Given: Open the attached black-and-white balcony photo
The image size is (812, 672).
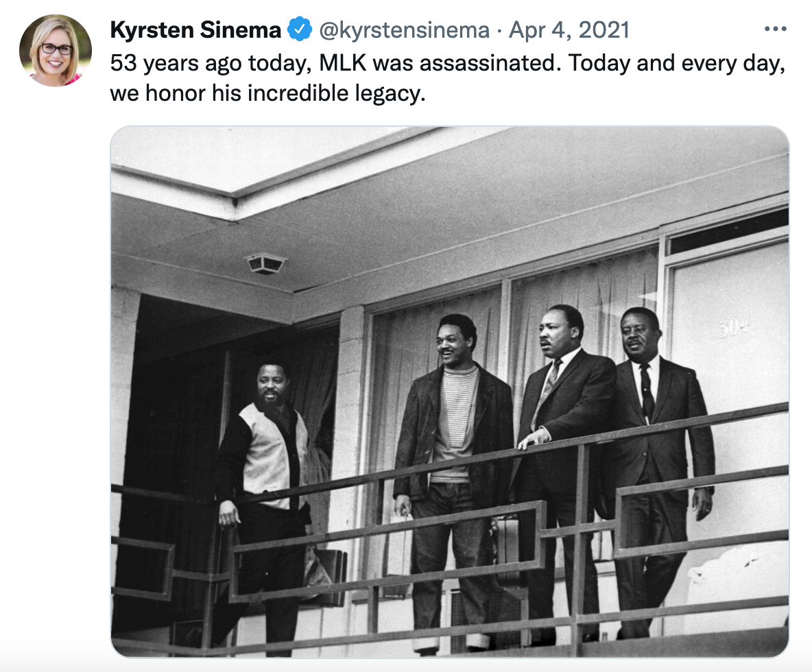Looking at the screenshot, I should pyautogui.click(x=449, y=392).
